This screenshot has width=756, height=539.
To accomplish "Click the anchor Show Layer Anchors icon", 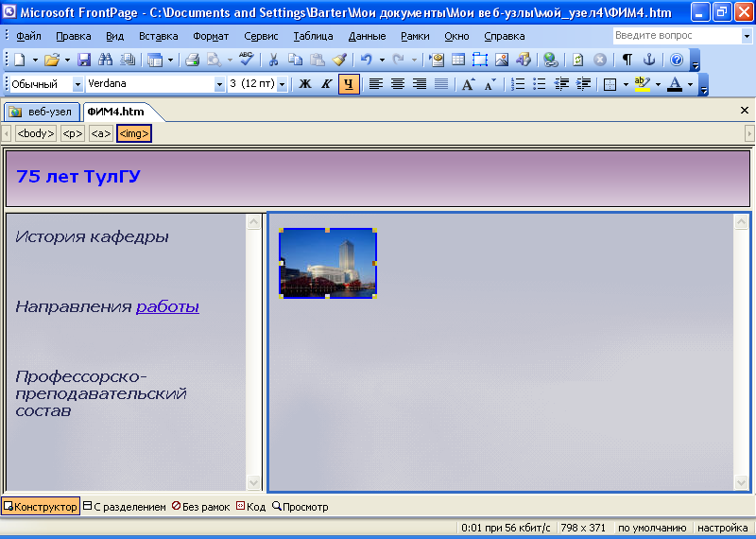I will (x=649, y=60).
